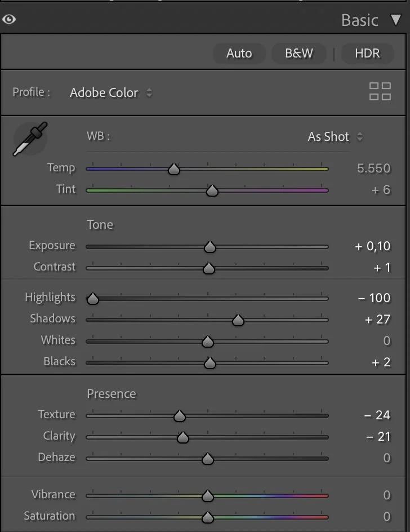This screenshot has width=410, height=532.
Task: Click the Tint slider handle
Action: [x=212, y=190]
